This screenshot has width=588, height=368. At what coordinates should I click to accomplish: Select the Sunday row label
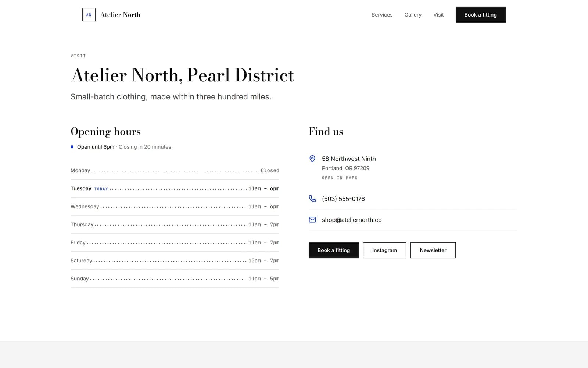coord(80,279)
